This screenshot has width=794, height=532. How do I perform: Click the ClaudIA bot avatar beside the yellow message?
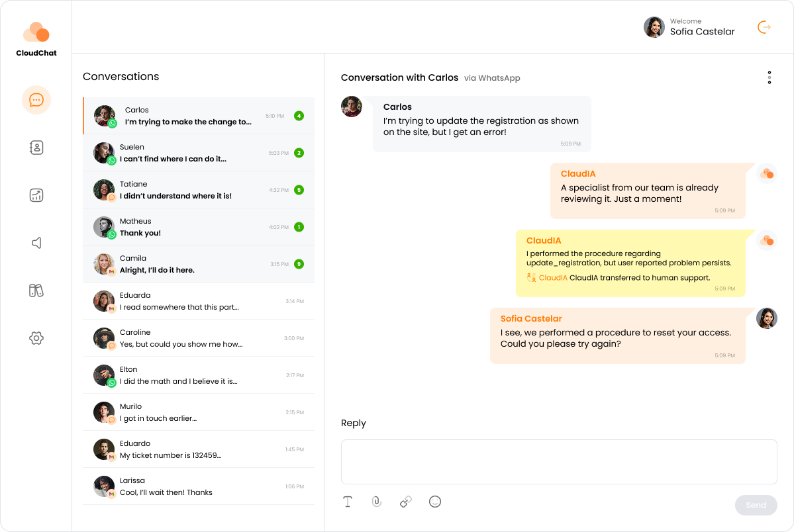point(767,240)
